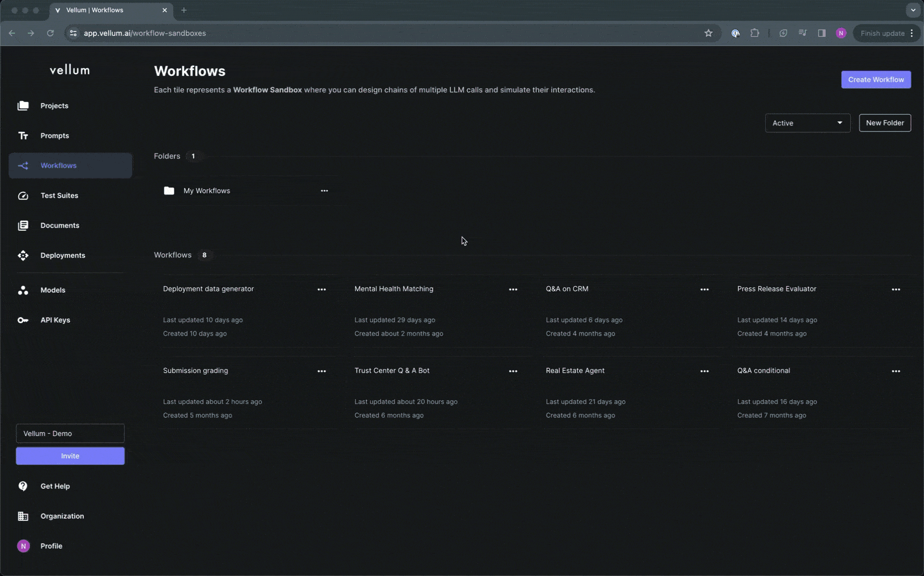The image size is (924, 576).
Task: Open Organization in the sidebar menu
Action: (x=62, y=516)
